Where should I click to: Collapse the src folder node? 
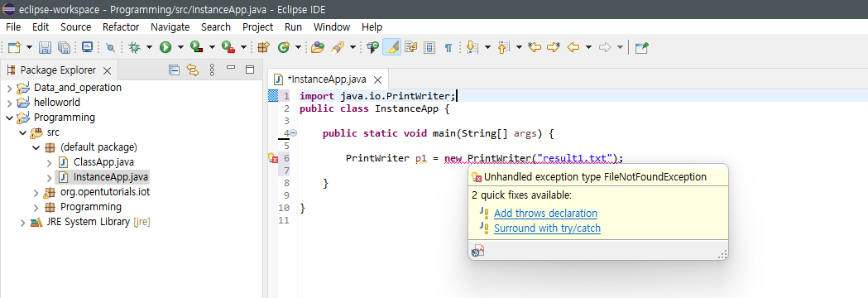coord(22,132)
